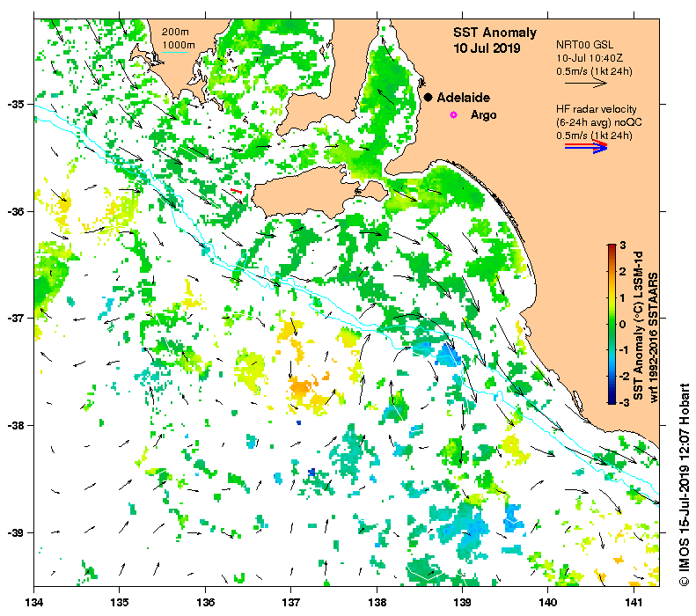696x616 pixels.
Task: Click the longitude axis label '139'
Action: point(463,602)
